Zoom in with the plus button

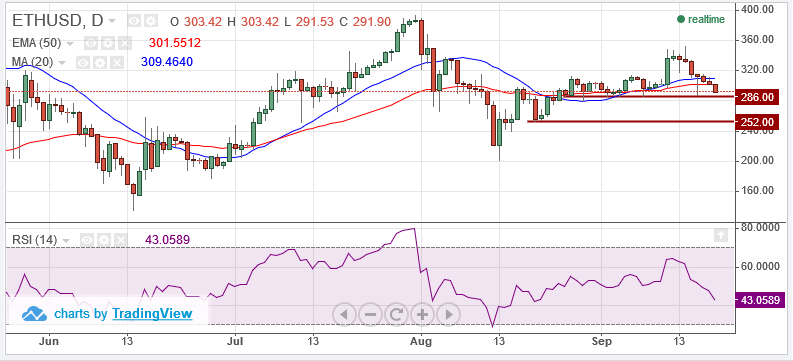422,314
